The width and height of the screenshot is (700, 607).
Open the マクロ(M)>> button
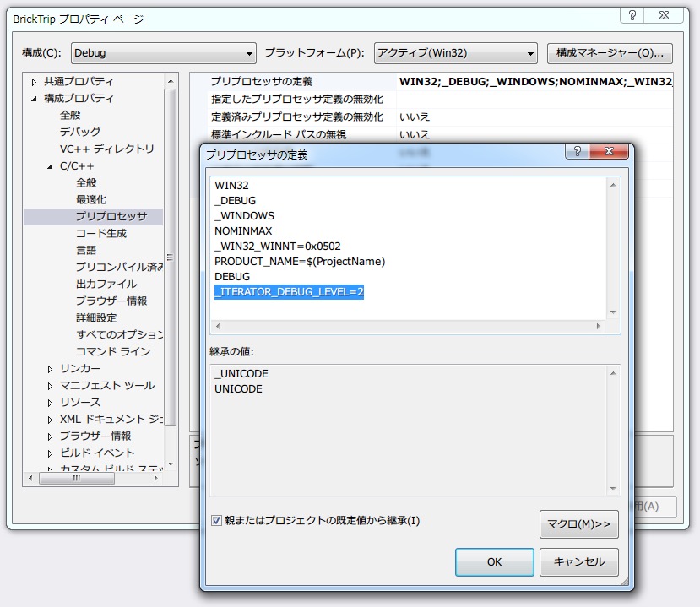pyautogui.click(x=579, y=524)
